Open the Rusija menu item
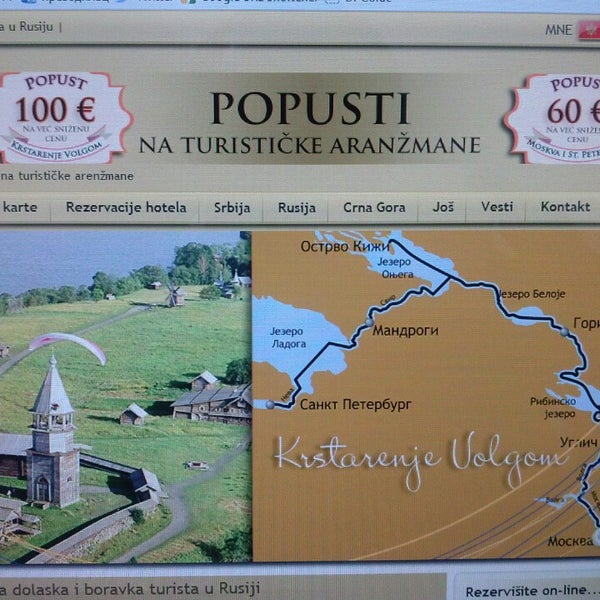Image resolution: width=600 pixels, height=600 pixels. tap(297, 207)
